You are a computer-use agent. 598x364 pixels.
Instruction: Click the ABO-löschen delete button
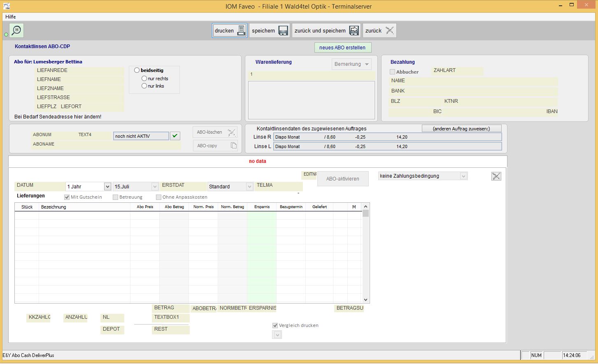click(215, 132)
